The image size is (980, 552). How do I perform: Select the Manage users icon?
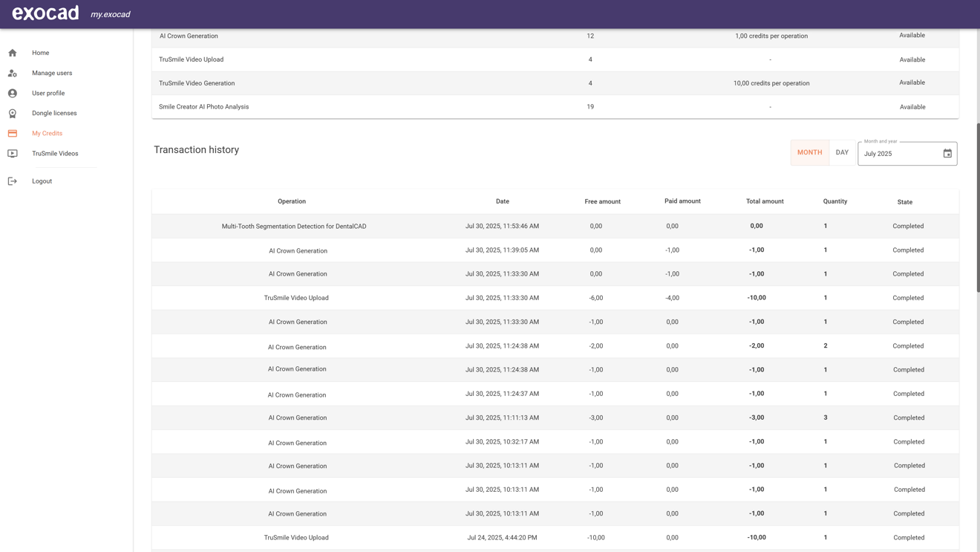click(x=11, y=73)
